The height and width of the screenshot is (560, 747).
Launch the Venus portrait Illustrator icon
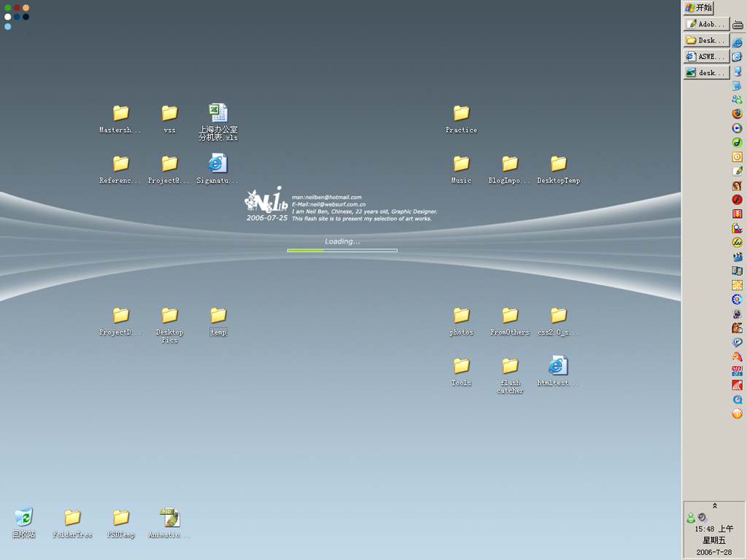pos(737,185)
